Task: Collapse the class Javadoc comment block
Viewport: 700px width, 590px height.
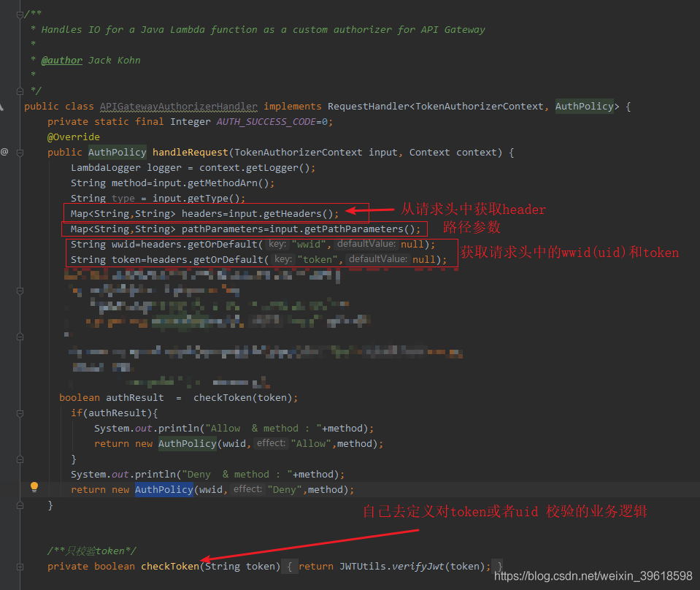Action: [x=20, y=15]
